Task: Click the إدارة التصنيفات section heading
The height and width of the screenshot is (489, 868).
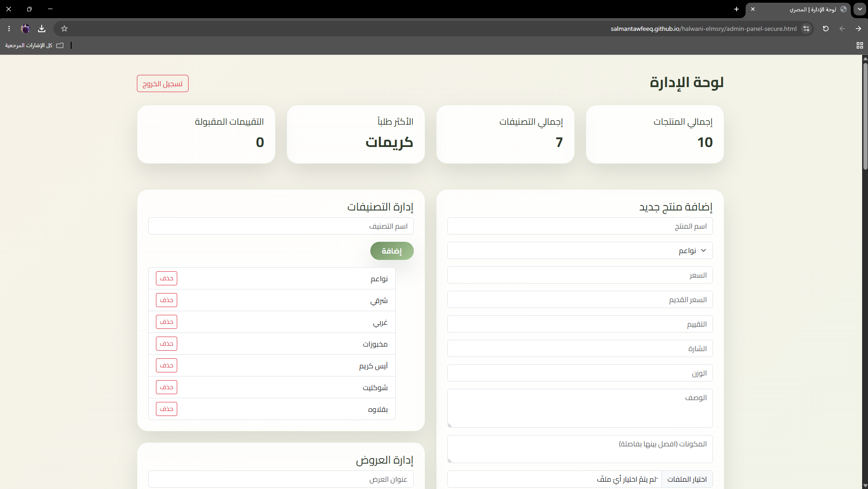Action: pyautogui.click(x=380, y=207)
